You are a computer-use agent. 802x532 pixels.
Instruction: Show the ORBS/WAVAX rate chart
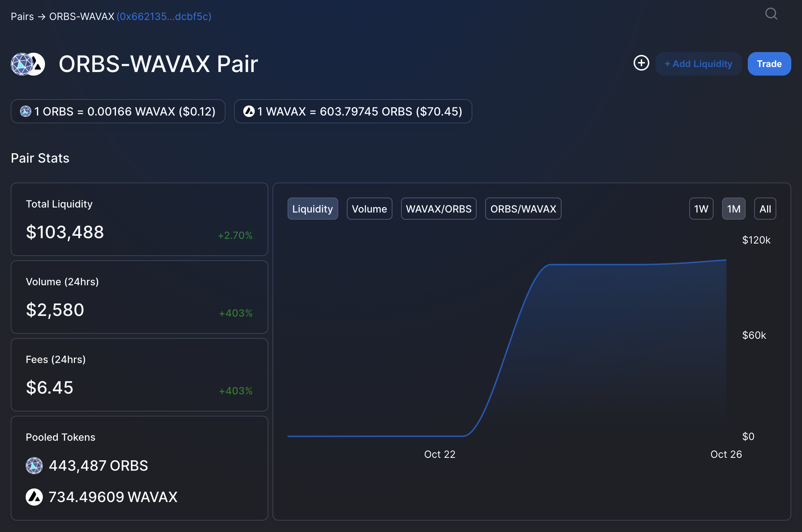[523, 209]
